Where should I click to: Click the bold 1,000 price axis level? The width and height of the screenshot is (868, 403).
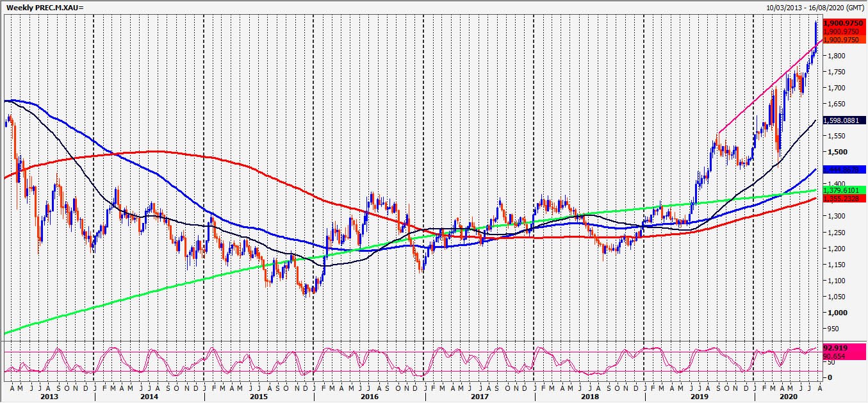pyautogui.click(x=833, y=313)
